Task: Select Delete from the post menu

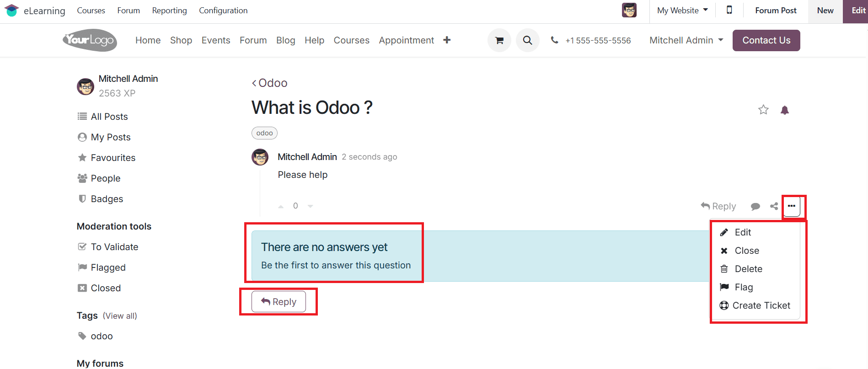Action: [748, 269]
